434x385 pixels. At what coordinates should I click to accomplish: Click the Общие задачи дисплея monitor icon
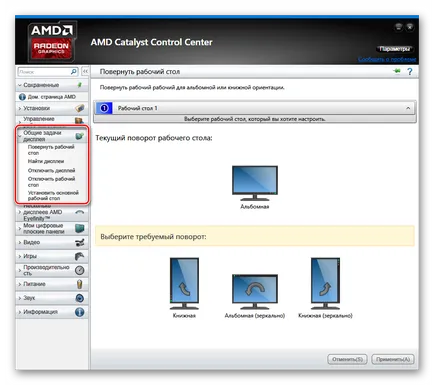(x=79, y=136)
